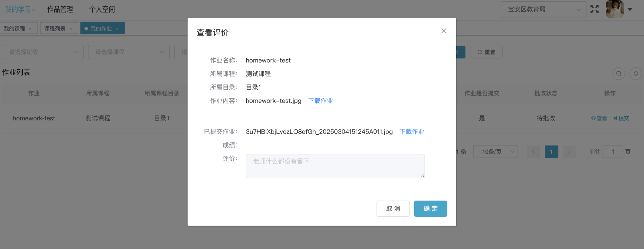Click the refresh circle icon above table
644x249 pixels.
(x=635, y=74)
